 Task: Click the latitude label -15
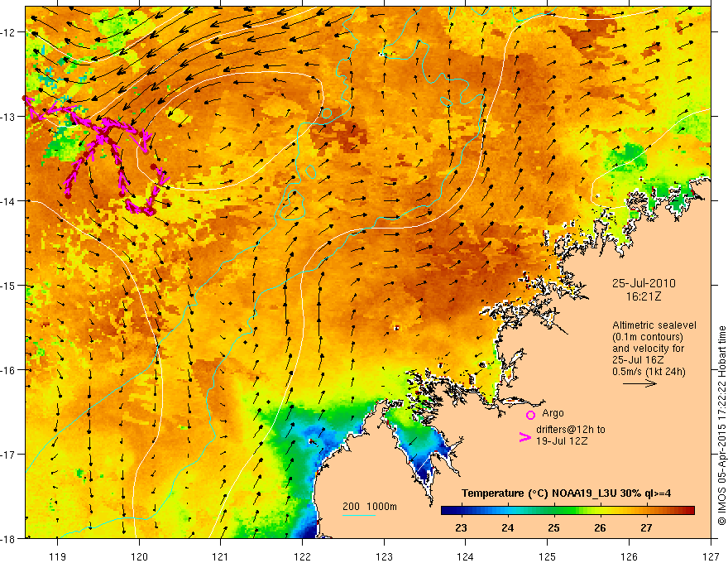point(8,286)
